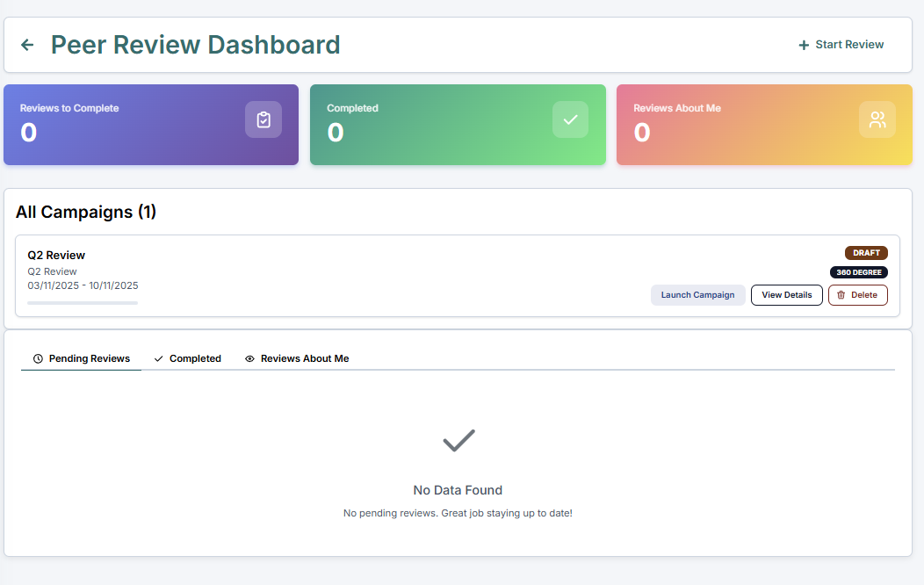Screen dimensions: 924x585
Task: Open the Reviews About Me tab
Action: (304, 358)
